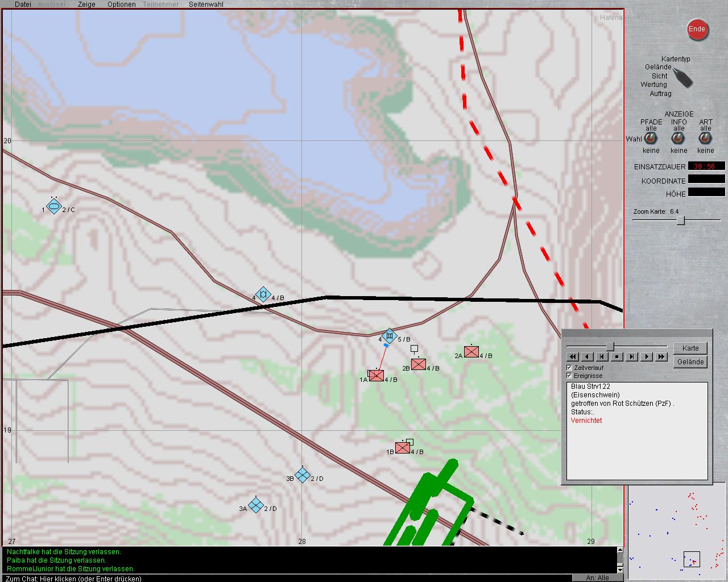Uncheck the Zeitverlauf checkbox
This screenshot has width=728, height=582.
569,368
